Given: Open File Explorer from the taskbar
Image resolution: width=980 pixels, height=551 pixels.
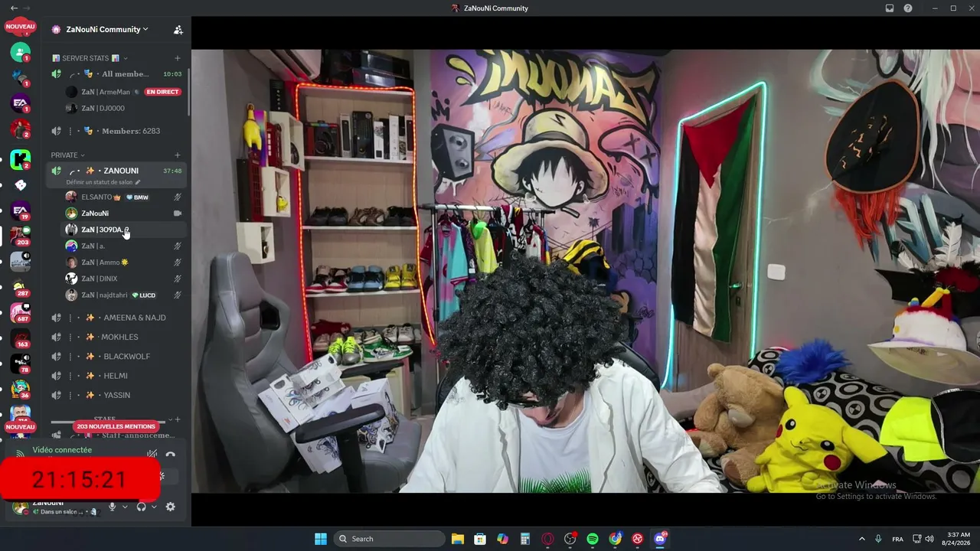Looking at the screenshot, I should tap(457, 539).
